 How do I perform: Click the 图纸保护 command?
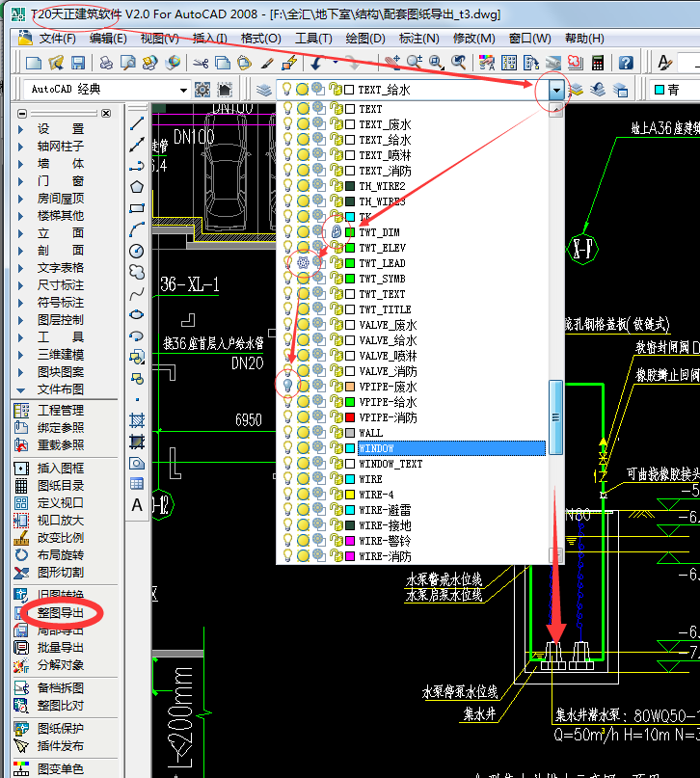(x=60, y=729)
